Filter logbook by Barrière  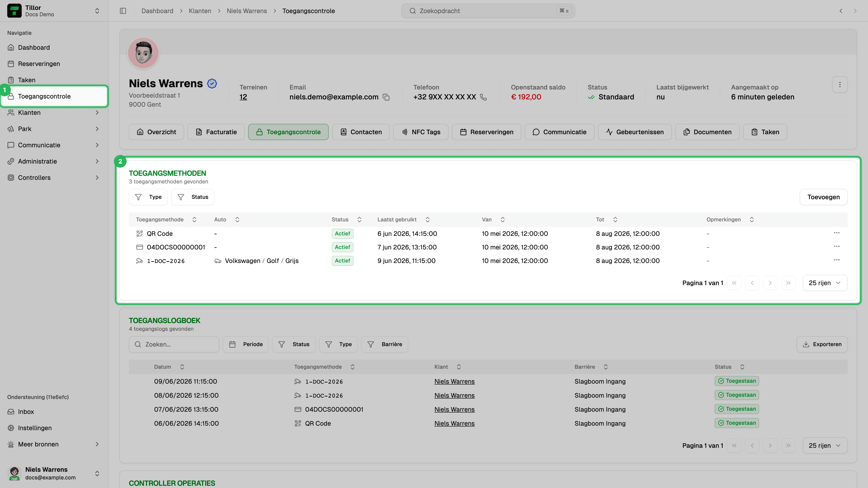(x=385, y=344)
